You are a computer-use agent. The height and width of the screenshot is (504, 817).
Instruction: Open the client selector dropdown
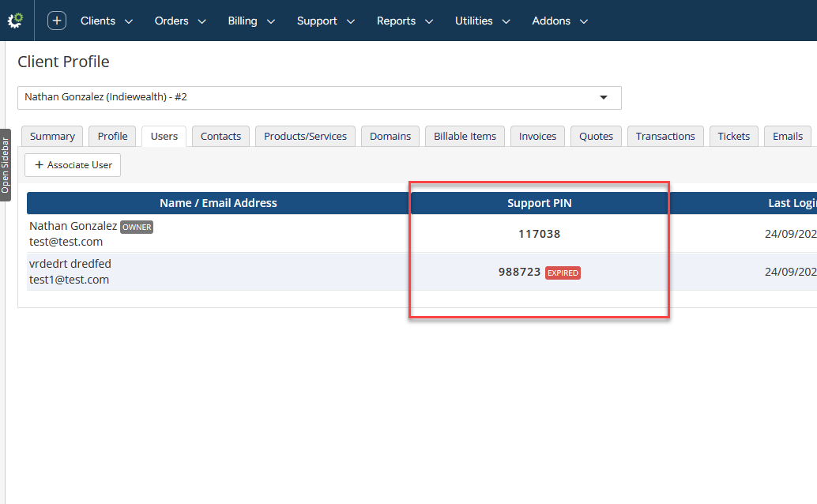click(x=319, y=98)
